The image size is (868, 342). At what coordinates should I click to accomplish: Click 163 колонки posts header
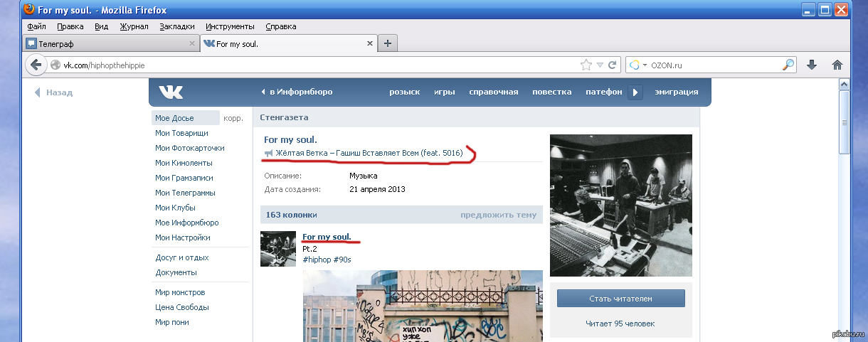[x=291, y=215]
